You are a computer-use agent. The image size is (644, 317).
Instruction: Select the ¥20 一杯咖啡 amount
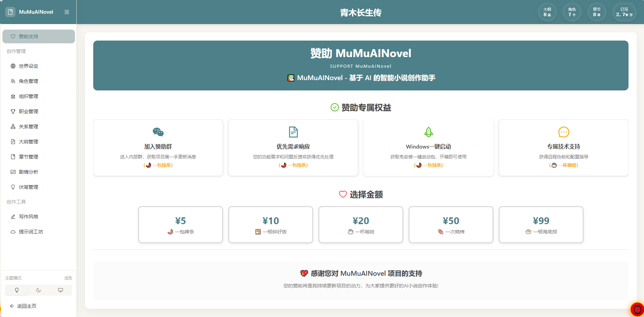[361, 225]
